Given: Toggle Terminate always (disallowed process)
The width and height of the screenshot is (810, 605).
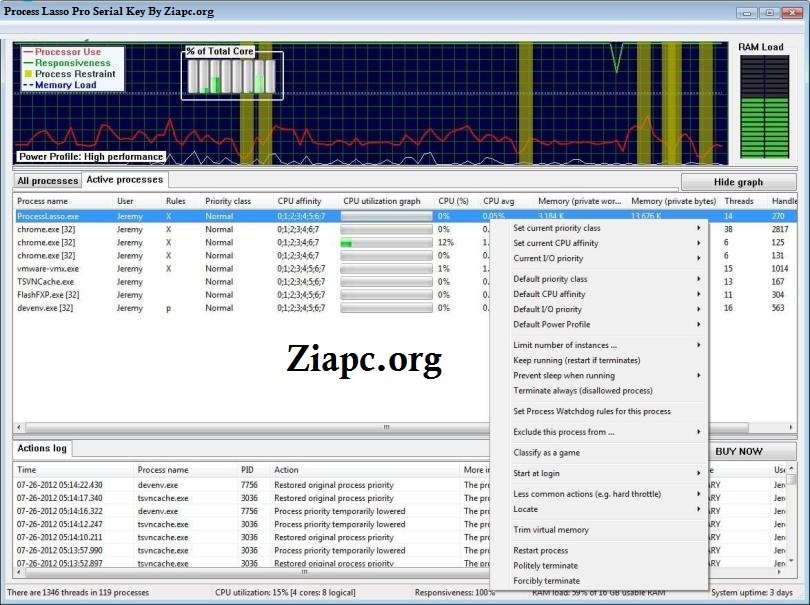Looking at the screenshot, I should click(x=582, y=390).
